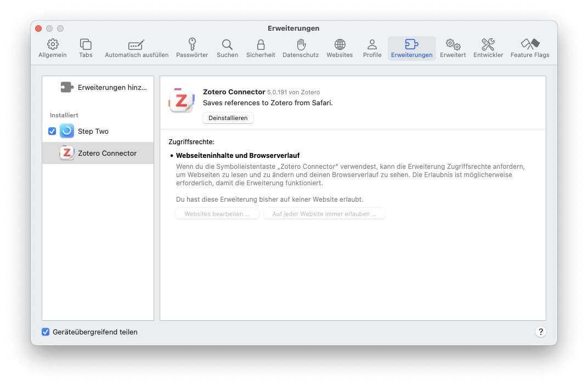Click 'Du hast diese Erweiterung bisher' text

[270, 200]
